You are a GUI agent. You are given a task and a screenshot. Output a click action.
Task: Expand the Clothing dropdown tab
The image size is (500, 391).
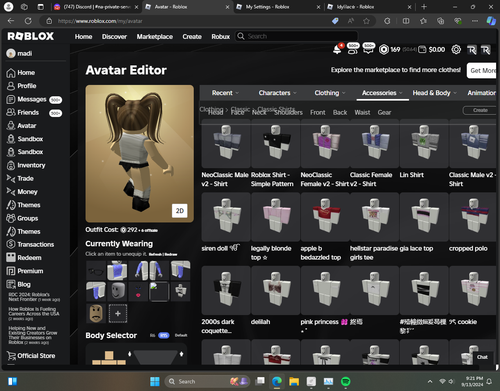(x=330, y=93)
